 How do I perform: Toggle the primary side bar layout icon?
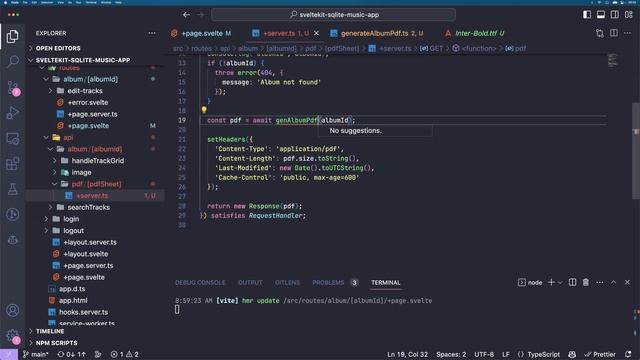coord(587,15)
